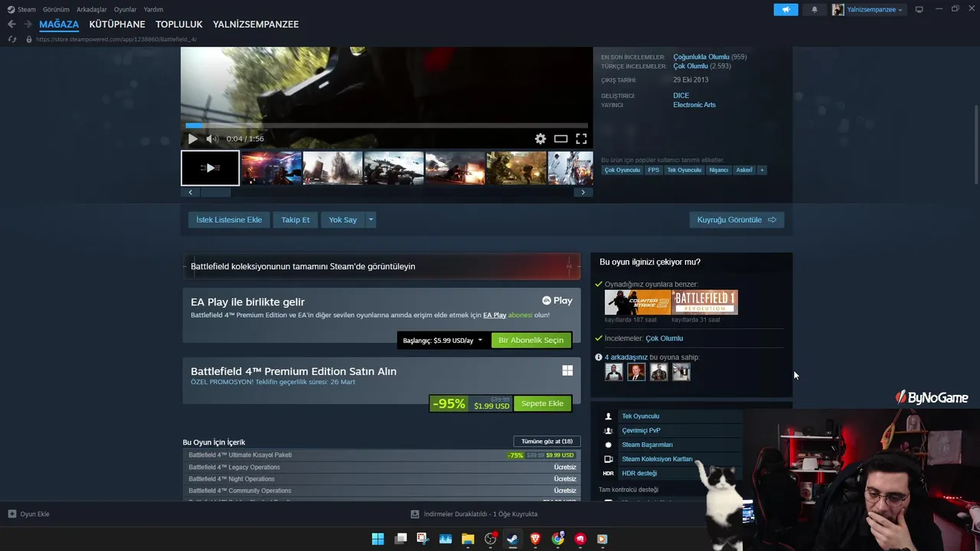Image resolution: width=980 pixels, height=551 pixels.
Task: Switch to the MAĞAZA tab
Action: click(x=59, y=24)
